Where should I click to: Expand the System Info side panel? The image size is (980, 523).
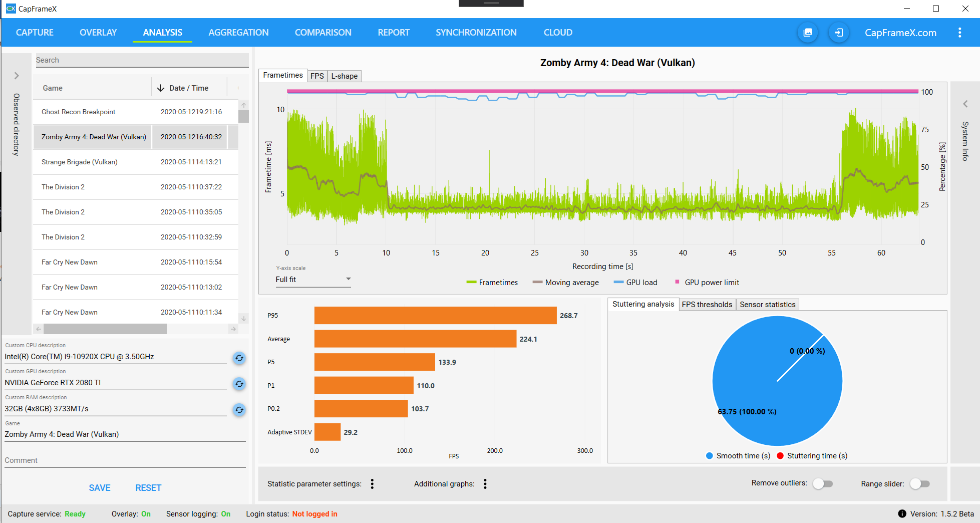965,104
